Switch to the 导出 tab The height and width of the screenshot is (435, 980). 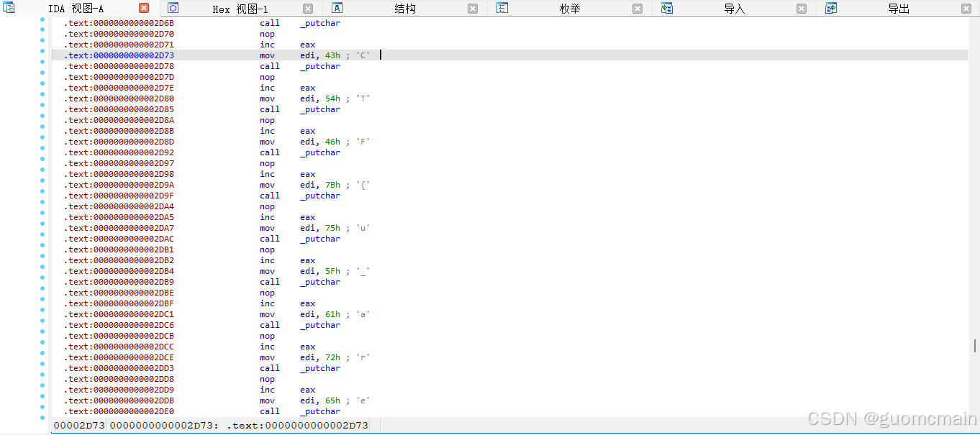click(x=898, y=9)
